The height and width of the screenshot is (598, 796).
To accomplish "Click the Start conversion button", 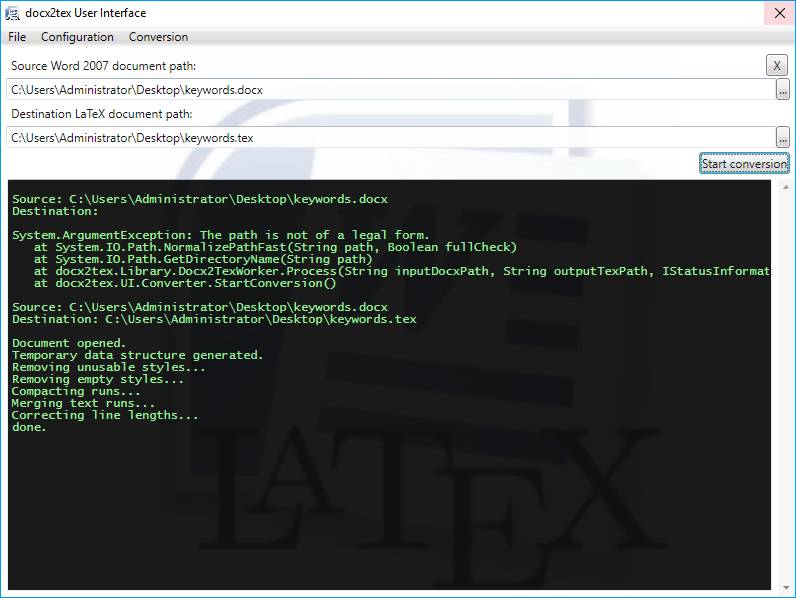I will coord(744,163).
